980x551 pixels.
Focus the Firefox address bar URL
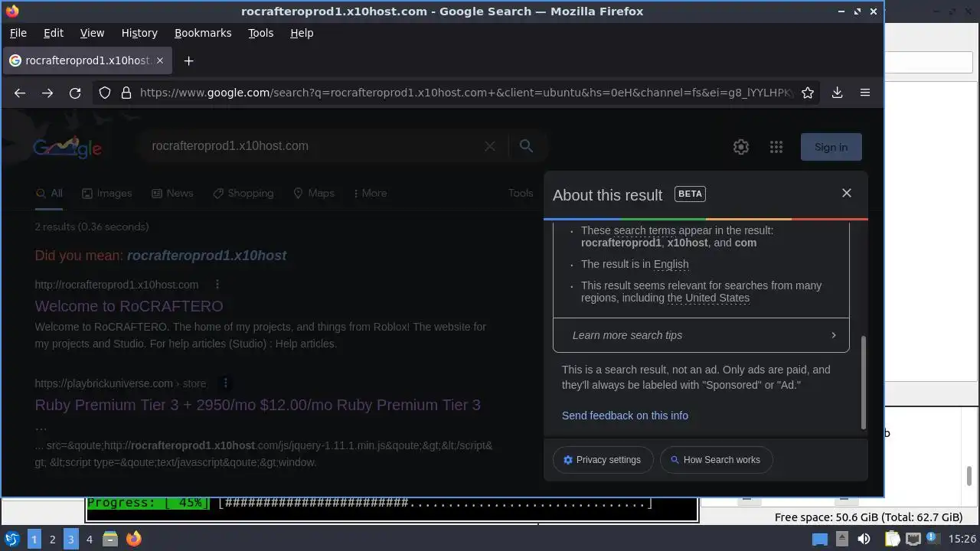tap(467, 93)
